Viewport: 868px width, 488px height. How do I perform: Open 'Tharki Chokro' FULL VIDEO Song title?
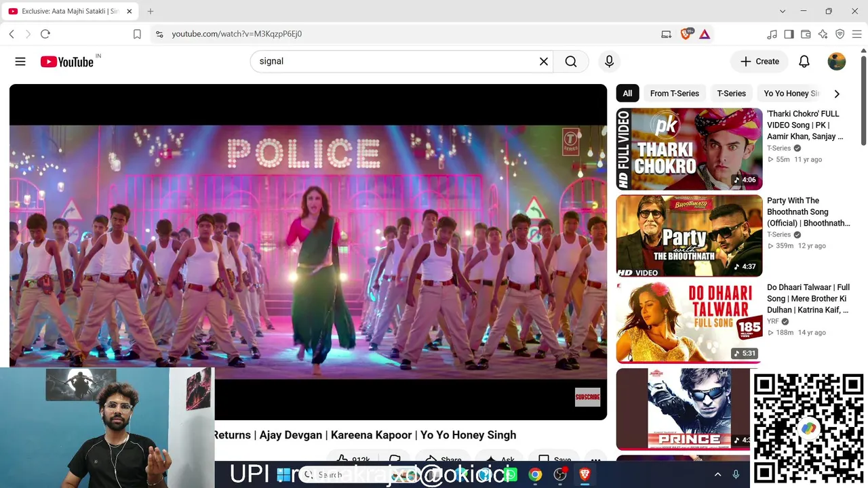point(805,125)
